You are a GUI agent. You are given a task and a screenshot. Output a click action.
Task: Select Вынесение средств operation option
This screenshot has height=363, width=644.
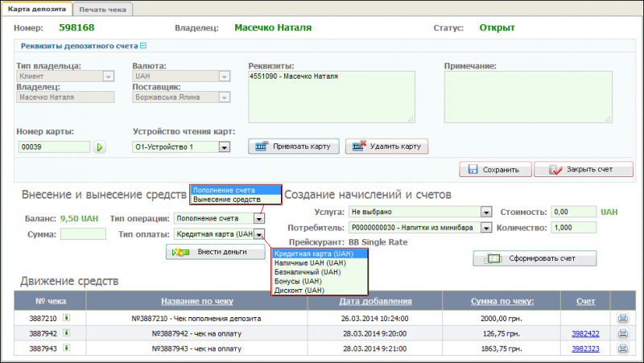pos(226,198)
